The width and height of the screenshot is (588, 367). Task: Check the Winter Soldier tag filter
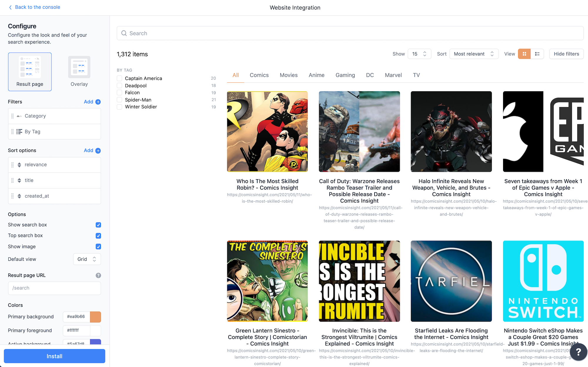coord(119,107)
